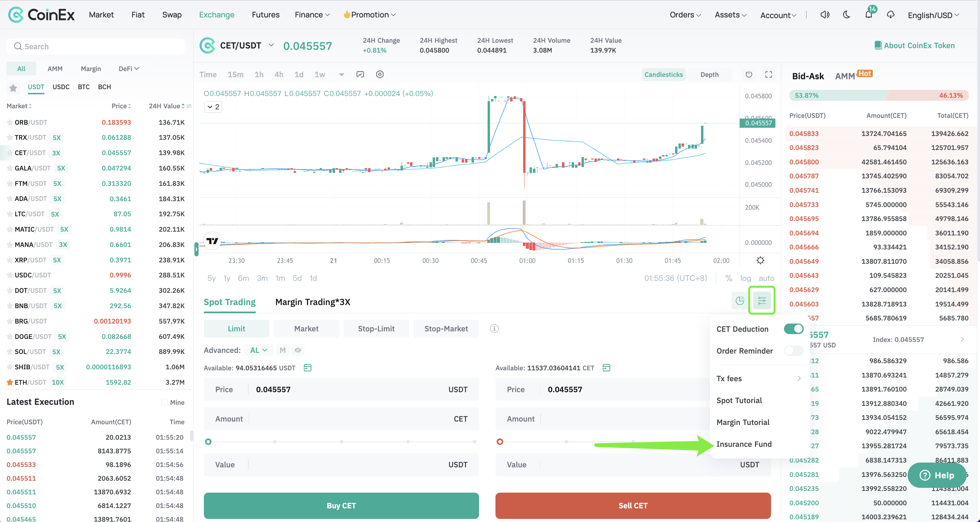Screen dimensions: 980x522
Task: Open chart indicators icon
Action: [360, 74]
